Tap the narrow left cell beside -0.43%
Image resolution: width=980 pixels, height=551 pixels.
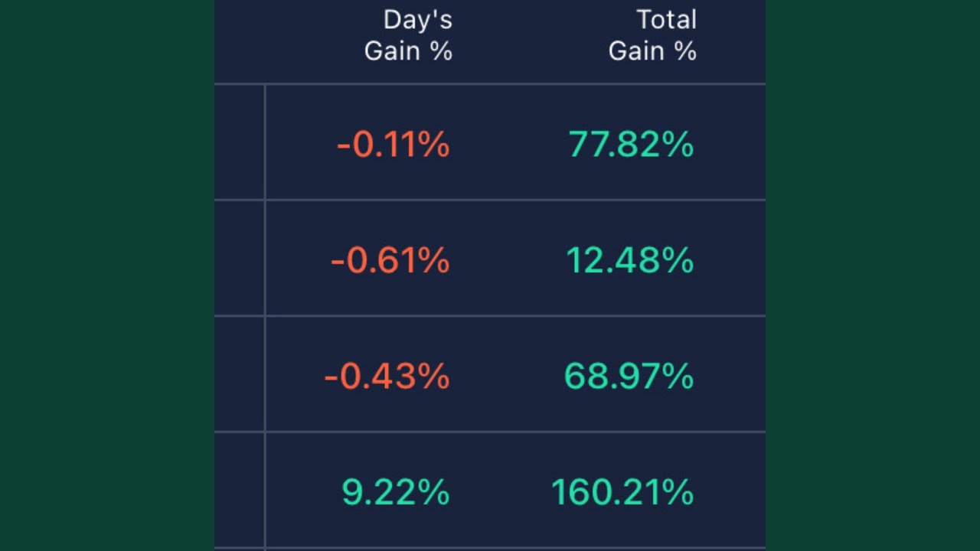(x=239, y=374)
